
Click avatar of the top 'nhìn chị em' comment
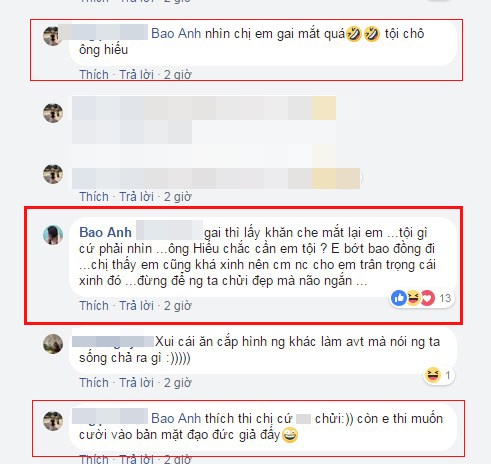pos(53,36)
